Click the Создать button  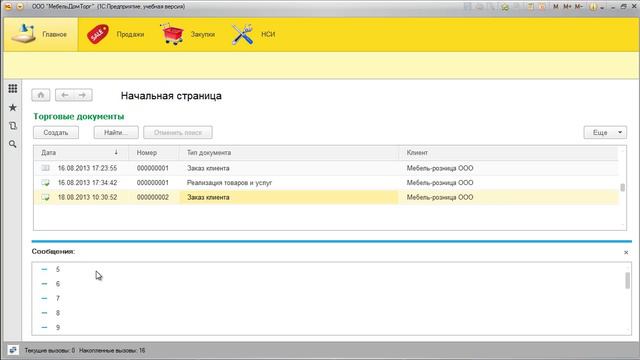[x=56, y=133]
